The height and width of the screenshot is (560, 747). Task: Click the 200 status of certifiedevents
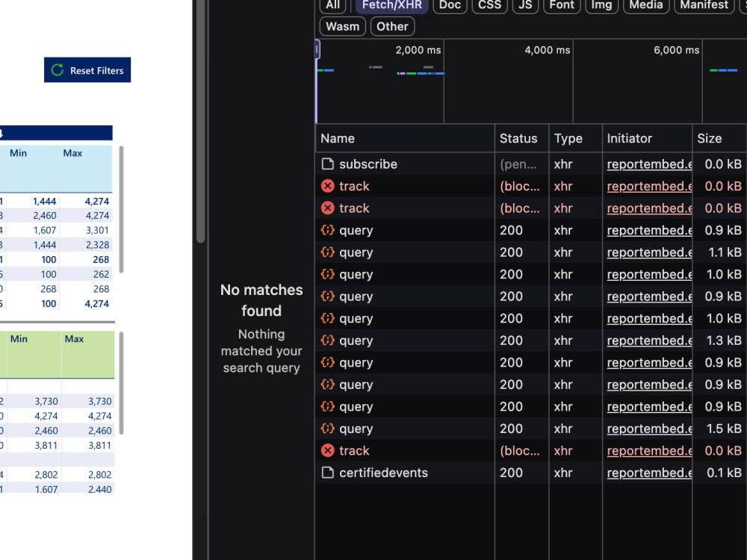tap(511, 473)
